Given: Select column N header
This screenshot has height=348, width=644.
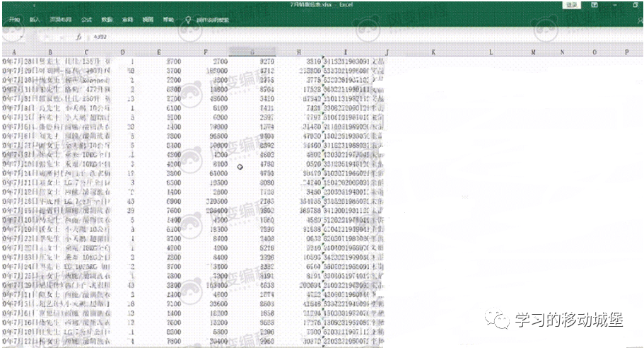Looking at the screenshot, I should 562,52.
